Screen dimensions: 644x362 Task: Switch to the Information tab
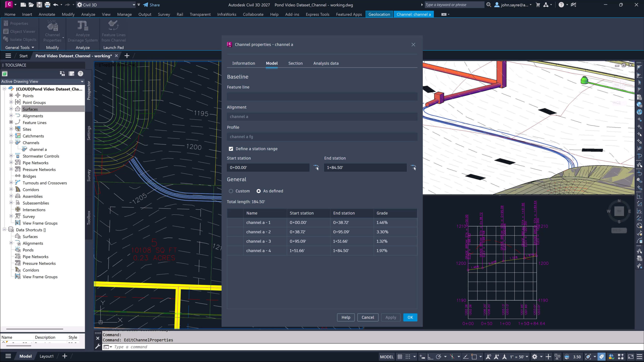pyautogui.click(x=244, y=63)
